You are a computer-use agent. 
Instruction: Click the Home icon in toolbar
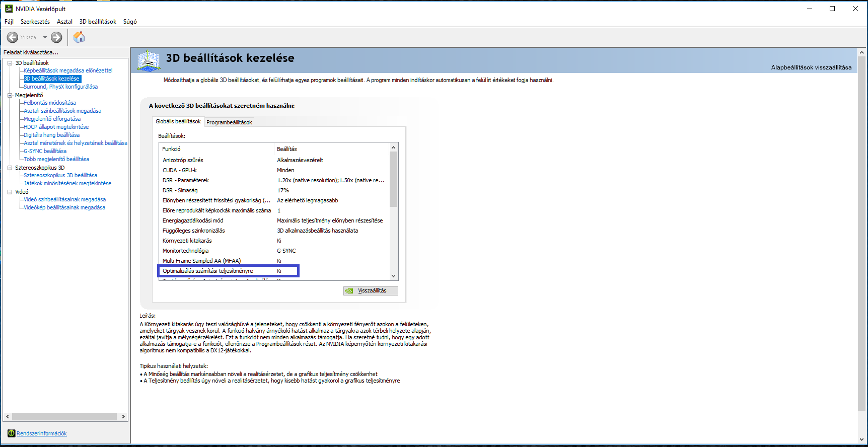[x=79, y=37]
